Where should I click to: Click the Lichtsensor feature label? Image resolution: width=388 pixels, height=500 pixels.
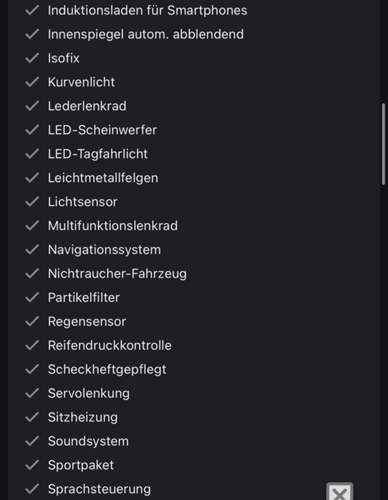pyautogui.click(x=83, y=202)
